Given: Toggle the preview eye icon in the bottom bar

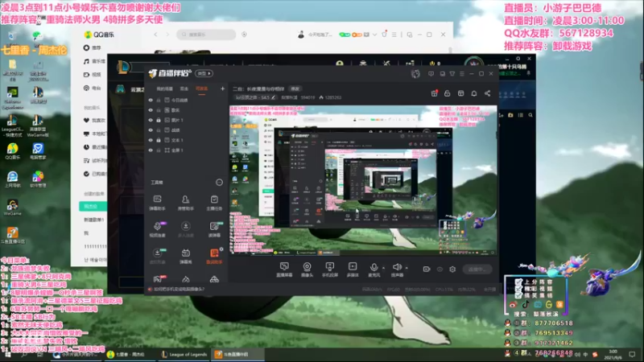Looking at the screenshot, I should [440, 269].
